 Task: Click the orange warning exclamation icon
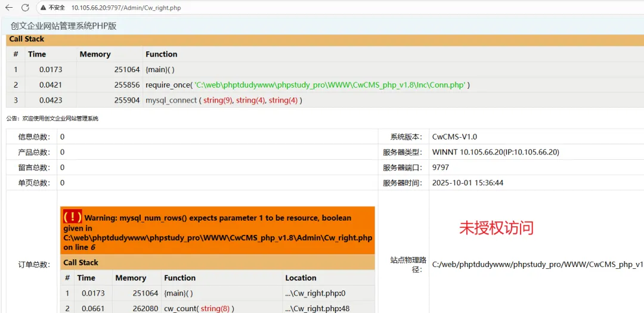click(x=72, y=218)
